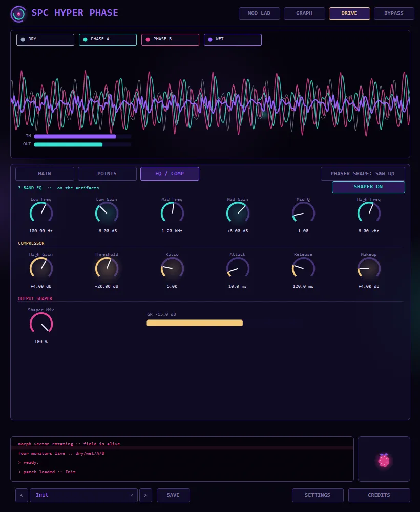
Task: Go to next preset with right arrow
Action: point(145,495)
